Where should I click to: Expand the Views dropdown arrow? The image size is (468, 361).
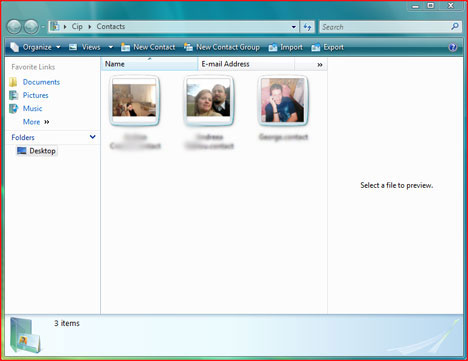[x=110, y=47]
